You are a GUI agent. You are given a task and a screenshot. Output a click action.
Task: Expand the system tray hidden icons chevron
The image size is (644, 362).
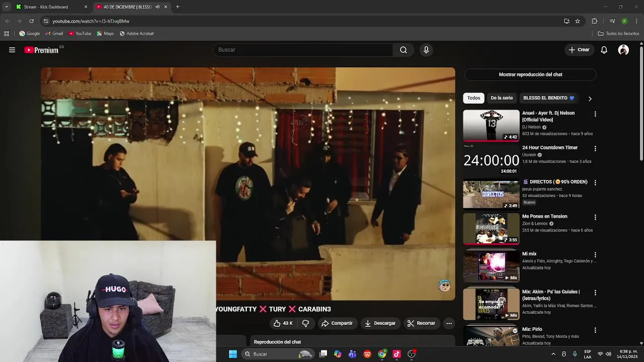pos(553,354)
